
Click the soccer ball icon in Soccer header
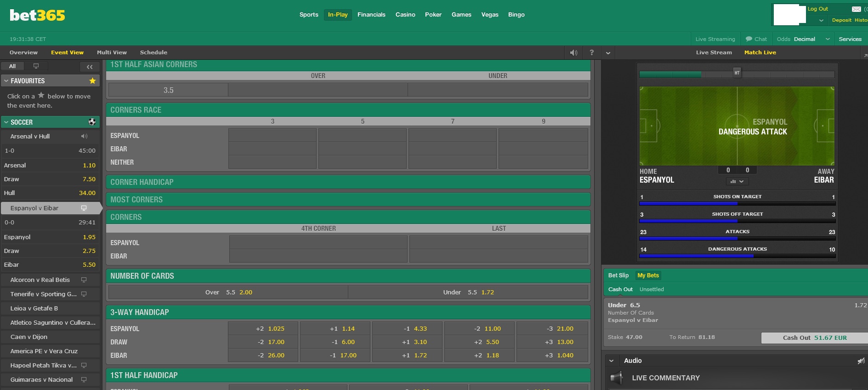click(92, 122)
